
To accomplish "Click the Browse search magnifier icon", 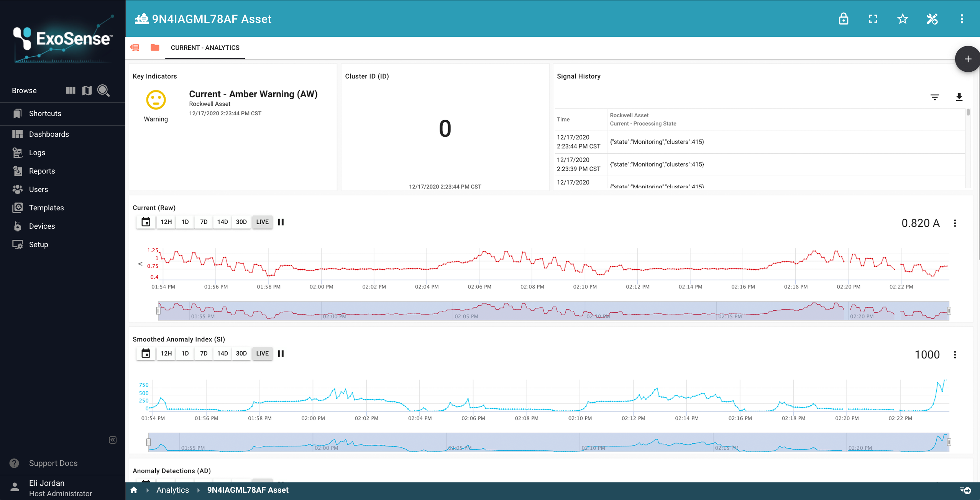I will tap(103, 90).
